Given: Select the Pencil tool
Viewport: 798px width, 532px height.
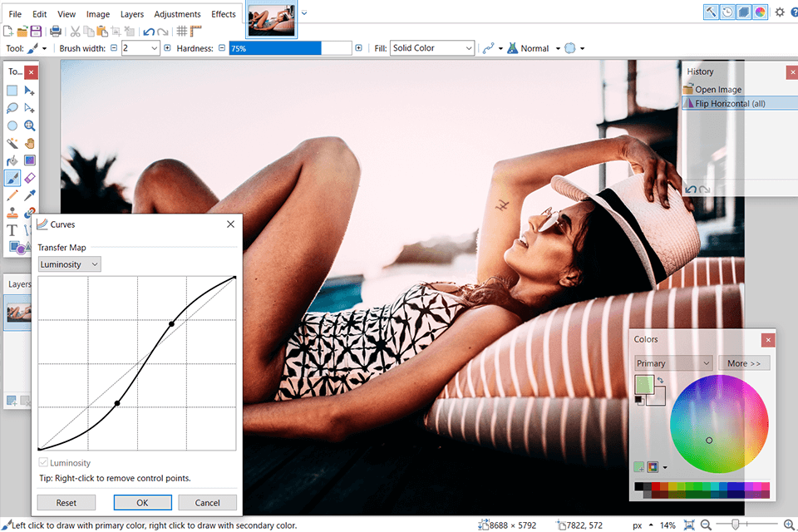Looking at the screenshot, I should [x=12, y=195].
